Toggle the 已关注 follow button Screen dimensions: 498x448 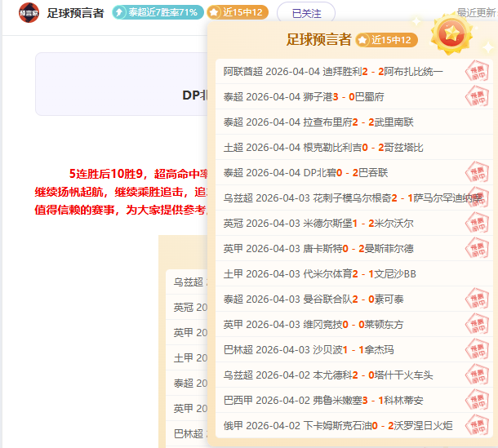[306, 13]
